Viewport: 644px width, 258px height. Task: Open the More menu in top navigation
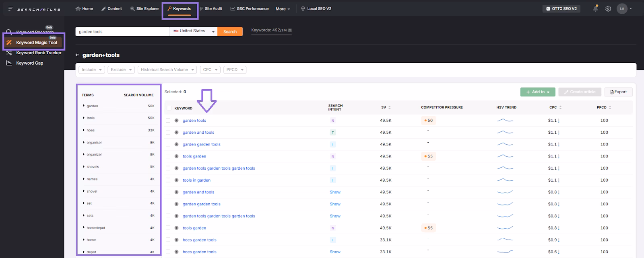point(283,9)
